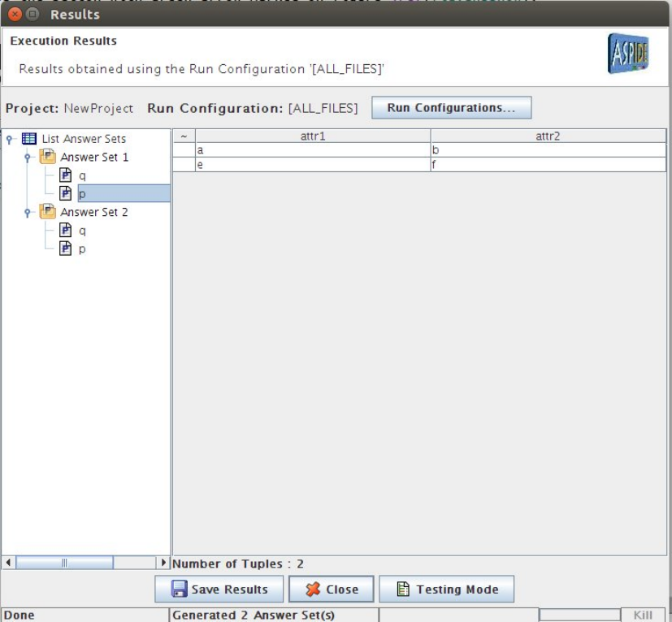The height and width of the screenshot is (622, 672).
Task: Click the red window close button
Action: [x=15, y=14]
